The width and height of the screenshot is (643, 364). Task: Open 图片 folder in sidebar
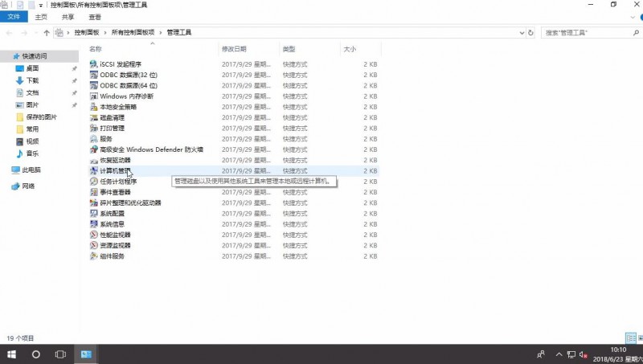pos(32,105)
